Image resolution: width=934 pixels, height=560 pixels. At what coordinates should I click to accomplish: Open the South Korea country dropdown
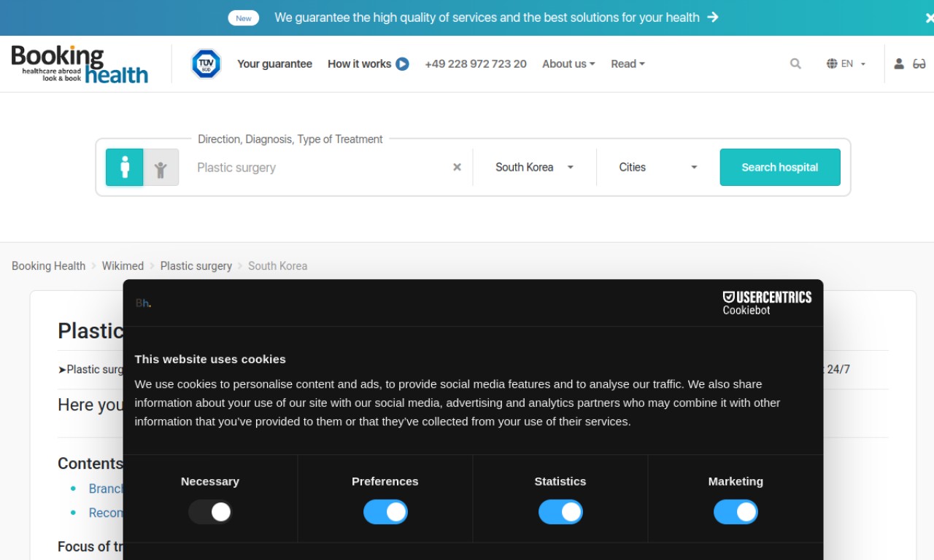tap(534, 167)
